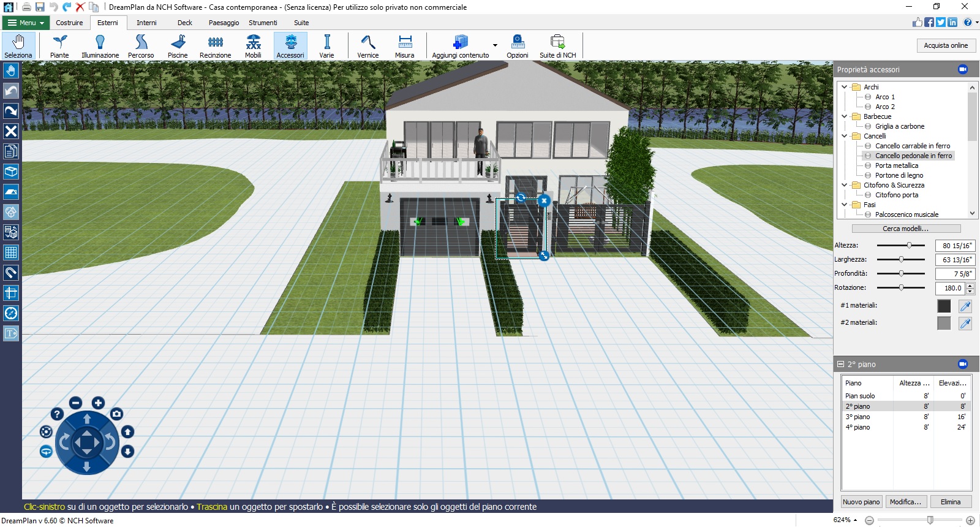Choose the Vernice paint tool
Viewport: 980px width, 527px height.
[368, 46]
